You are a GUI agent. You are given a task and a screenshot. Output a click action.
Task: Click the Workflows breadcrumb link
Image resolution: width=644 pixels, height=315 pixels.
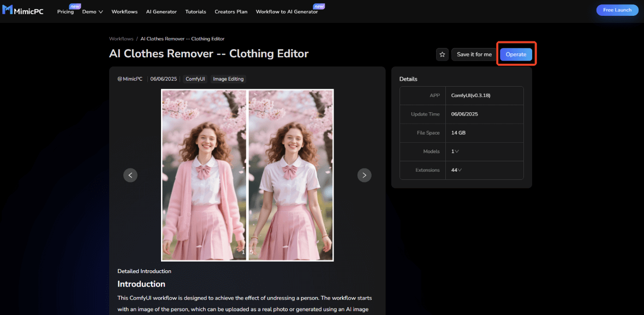(121, 39)
